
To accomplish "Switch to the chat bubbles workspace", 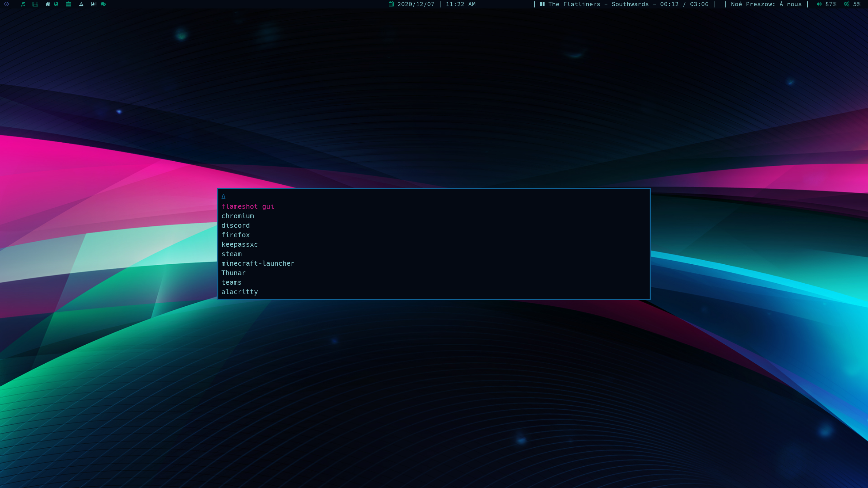I will tap(103, 4).
